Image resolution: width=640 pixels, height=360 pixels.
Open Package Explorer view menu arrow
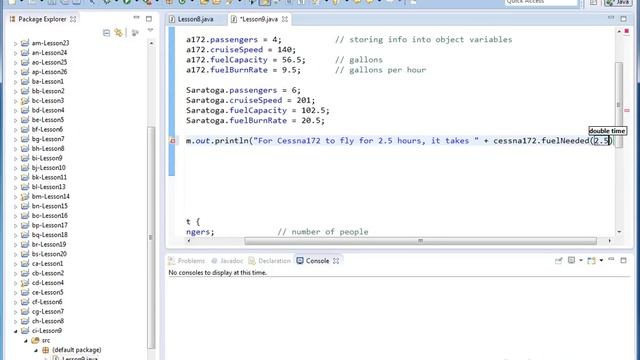[x=150, y=30]
